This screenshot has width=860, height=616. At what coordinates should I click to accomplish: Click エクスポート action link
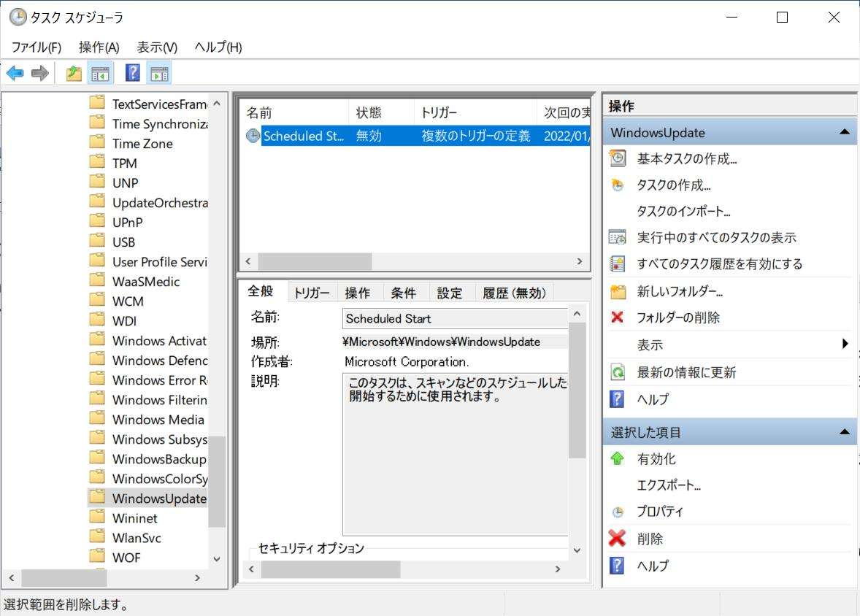tap(669, 485)
